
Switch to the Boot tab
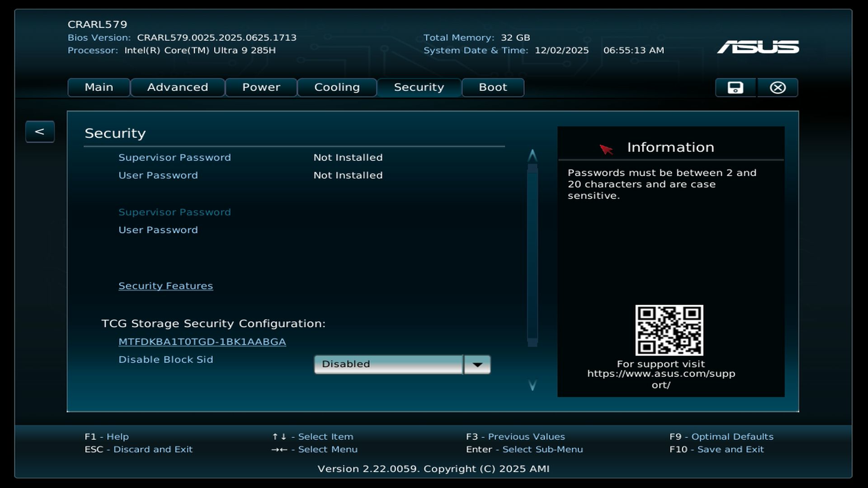[x=493, y=88]
